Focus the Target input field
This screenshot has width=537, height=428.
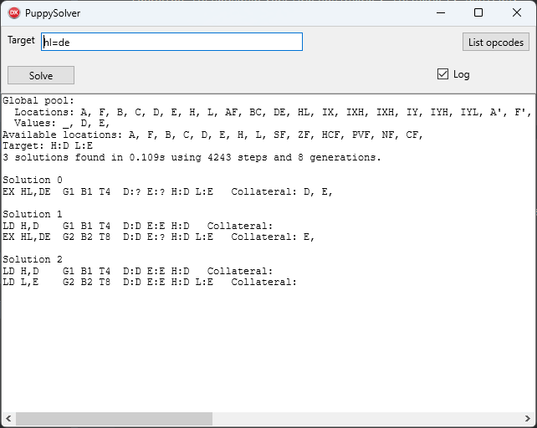coord(172,42)
